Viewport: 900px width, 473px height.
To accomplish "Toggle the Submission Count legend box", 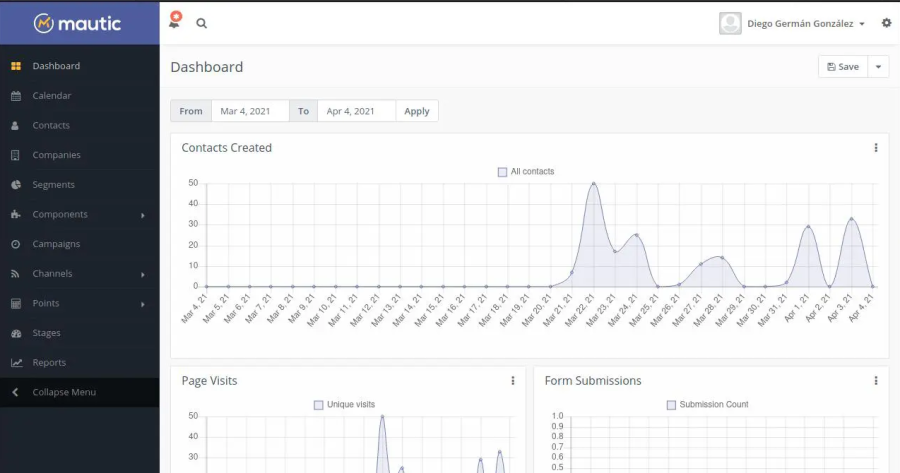I will [x=671, y=405].
